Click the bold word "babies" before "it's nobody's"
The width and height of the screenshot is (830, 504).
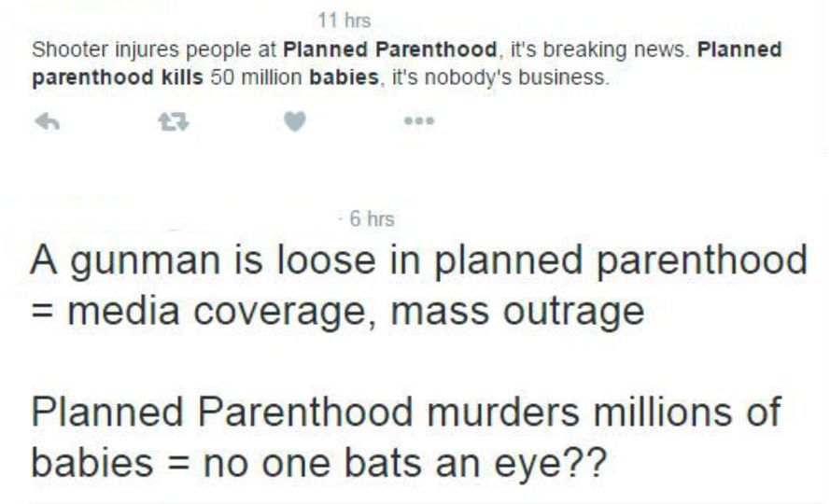(347, 77)
